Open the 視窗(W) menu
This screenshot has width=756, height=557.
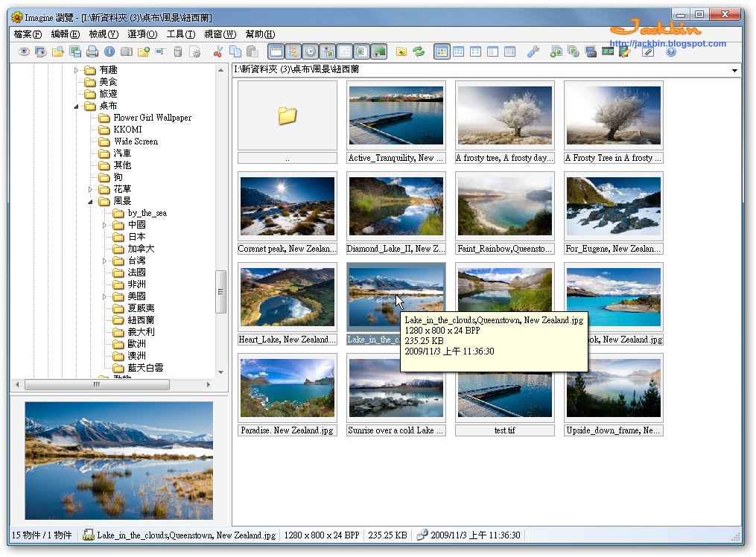pos(220,34)
